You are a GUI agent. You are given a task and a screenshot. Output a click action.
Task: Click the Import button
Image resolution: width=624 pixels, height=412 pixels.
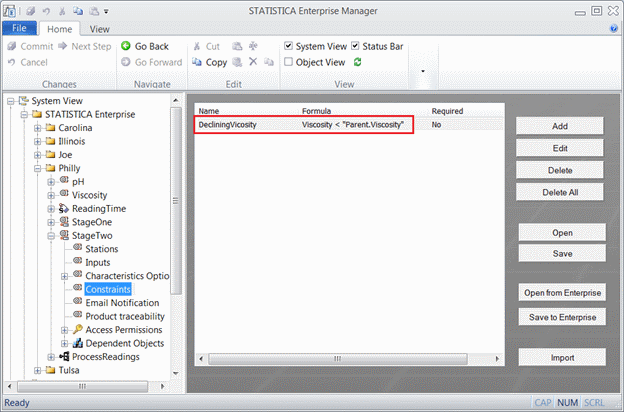(x=562, y=357)
